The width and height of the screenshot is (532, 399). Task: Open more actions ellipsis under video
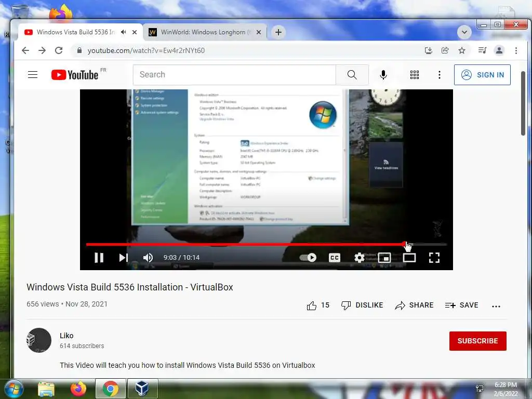coord(496,306)
